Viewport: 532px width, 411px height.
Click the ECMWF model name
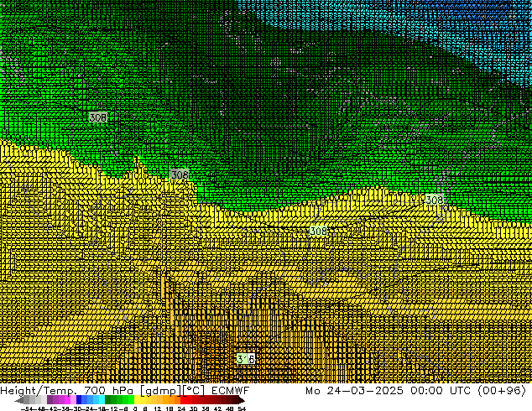(x=231, y=391)
